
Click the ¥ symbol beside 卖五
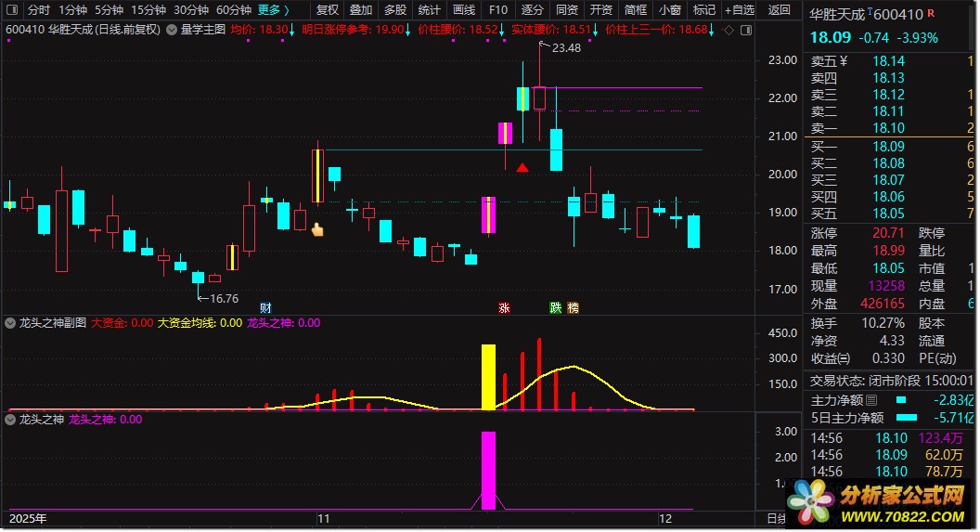click(x=844, y=60)
